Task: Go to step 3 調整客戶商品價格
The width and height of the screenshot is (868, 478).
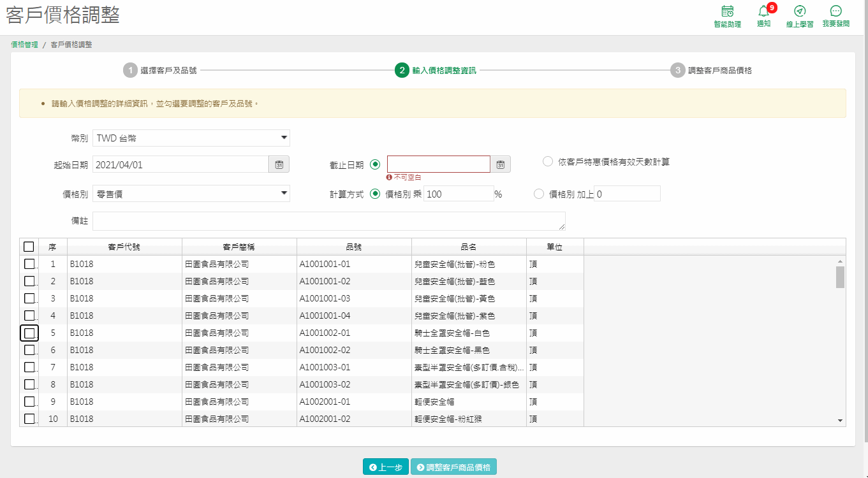Action: pos(711,70)
